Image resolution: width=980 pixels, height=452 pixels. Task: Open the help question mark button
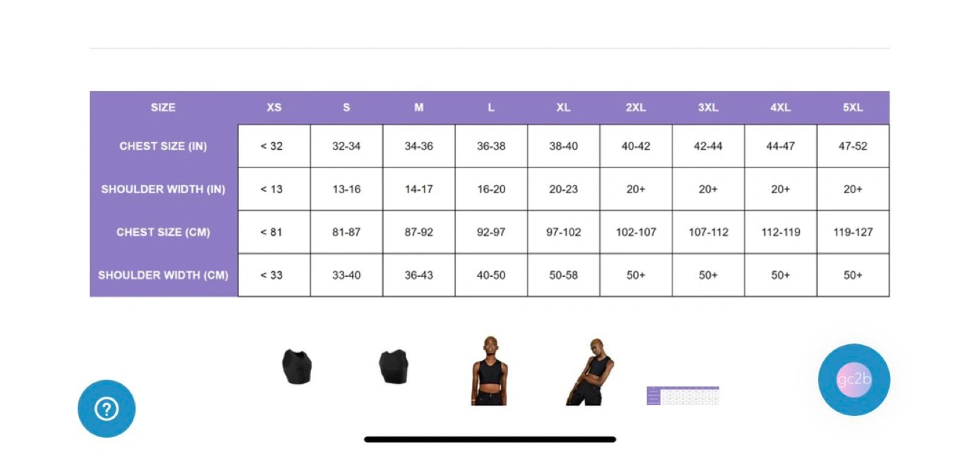(107, 408)
